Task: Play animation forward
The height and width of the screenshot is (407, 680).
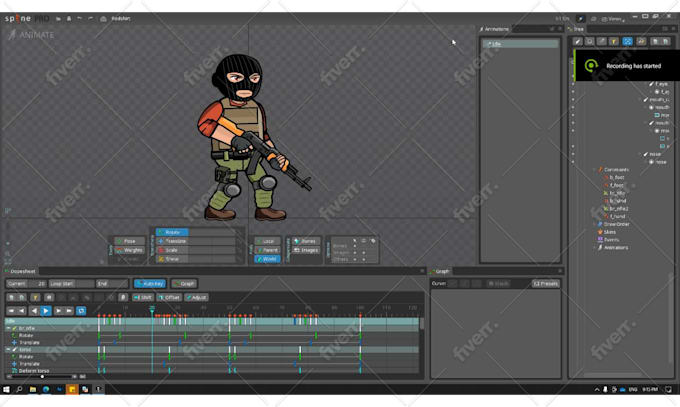Action: pyautogui.click(x=46, y=311)
